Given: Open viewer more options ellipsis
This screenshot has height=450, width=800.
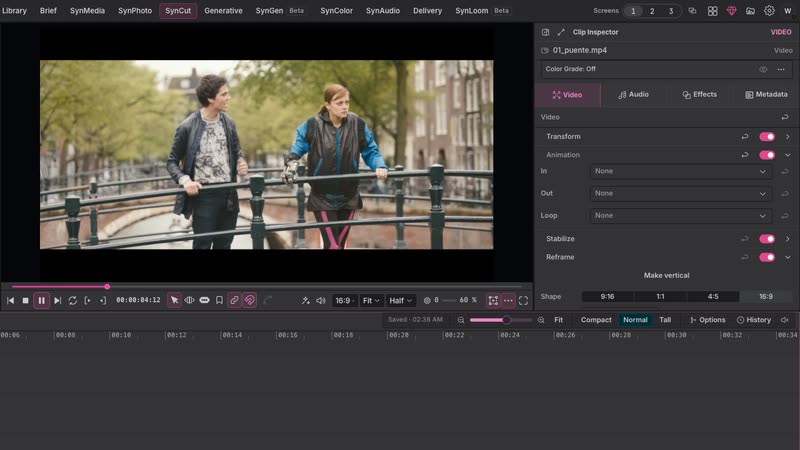Looking at the screenshot, I should click(508, 301).
